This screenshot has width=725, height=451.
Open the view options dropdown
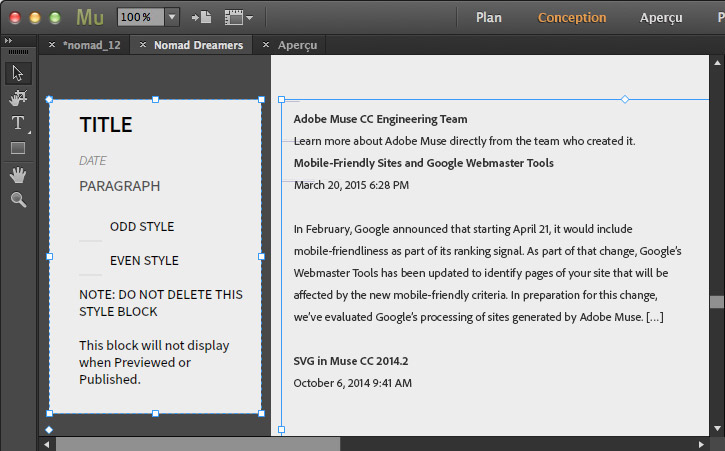click(x=238, y=17)
